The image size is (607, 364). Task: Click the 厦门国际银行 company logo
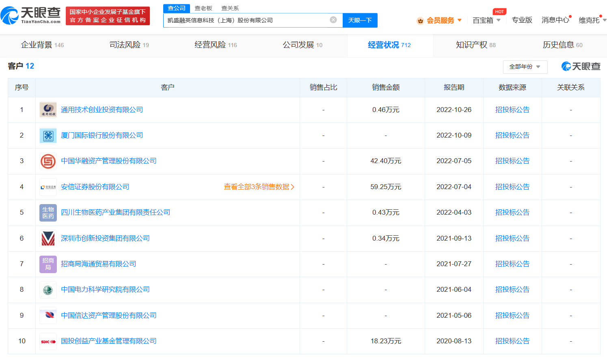click(x=48, y=136)
